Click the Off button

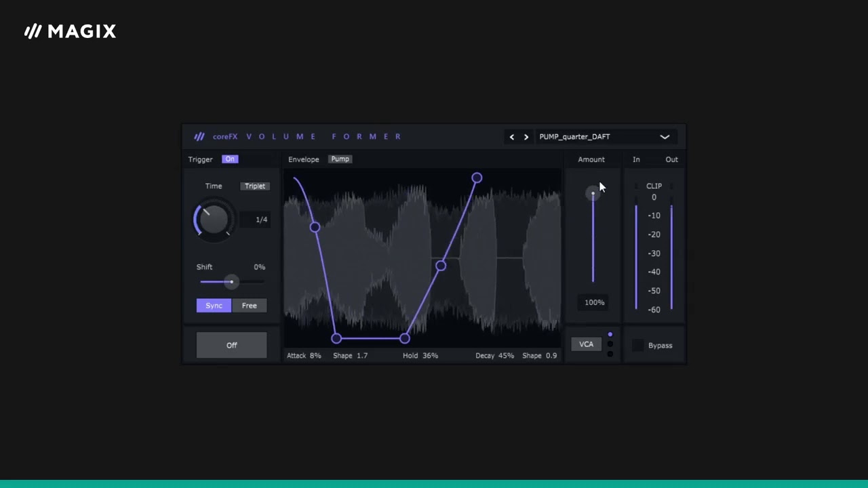231,345
